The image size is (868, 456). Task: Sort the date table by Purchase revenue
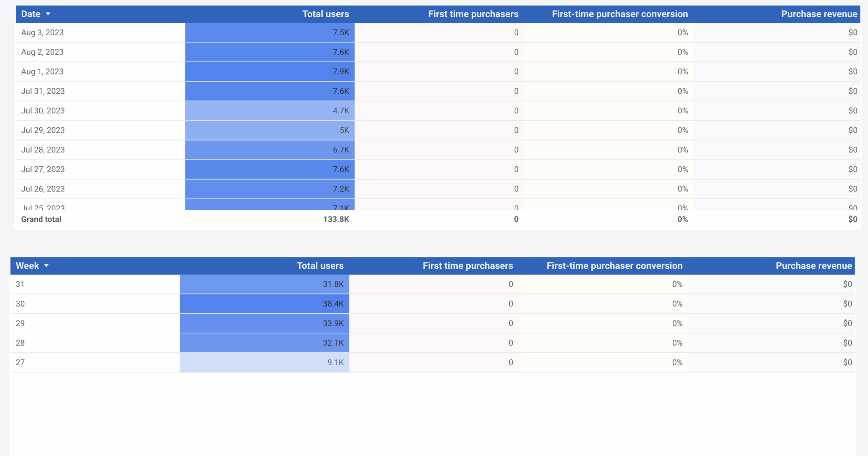click(x=819, y=14)
